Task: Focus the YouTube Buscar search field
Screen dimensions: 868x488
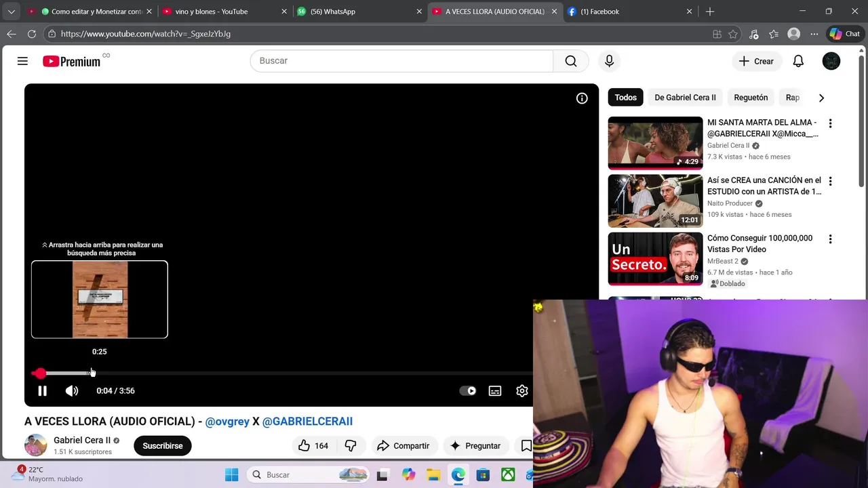Action: 401,61
